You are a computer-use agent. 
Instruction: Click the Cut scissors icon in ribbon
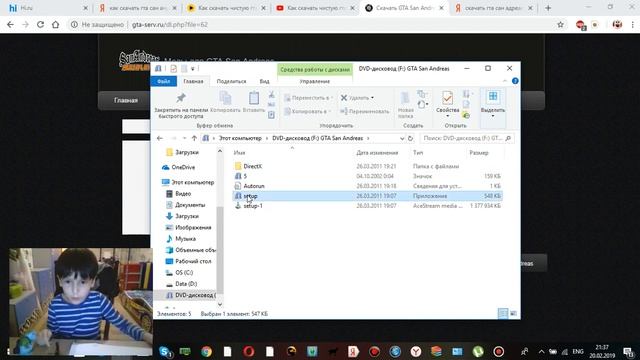coord(271,95)
